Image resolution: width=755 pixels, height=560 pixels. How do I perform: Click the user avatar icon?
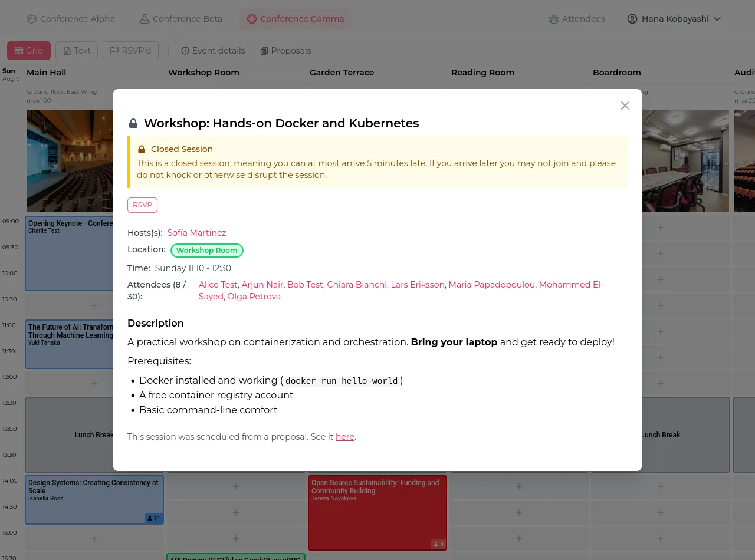(x=632, y=19)
